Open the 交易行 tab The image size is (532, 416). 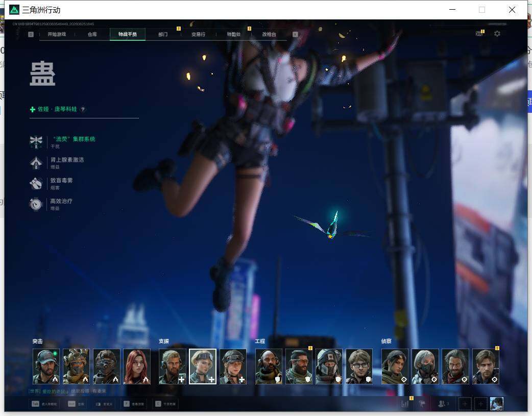coord(198,34)
